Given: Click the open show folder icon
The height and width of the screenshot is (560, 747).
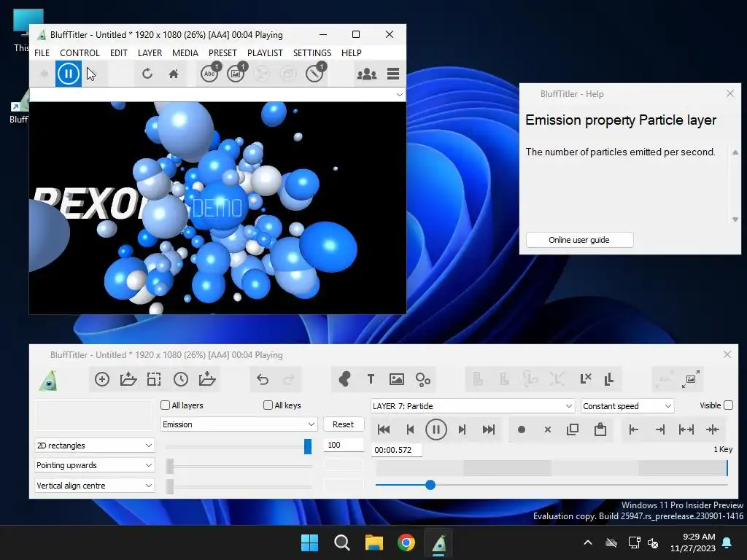Looking at the screenshot, I should click(128, 379).
